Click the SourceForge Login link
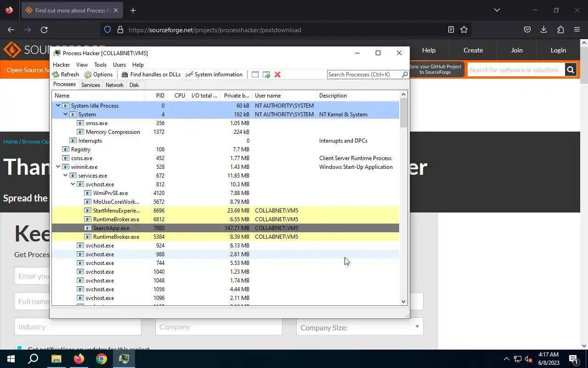 coord(558,50)
